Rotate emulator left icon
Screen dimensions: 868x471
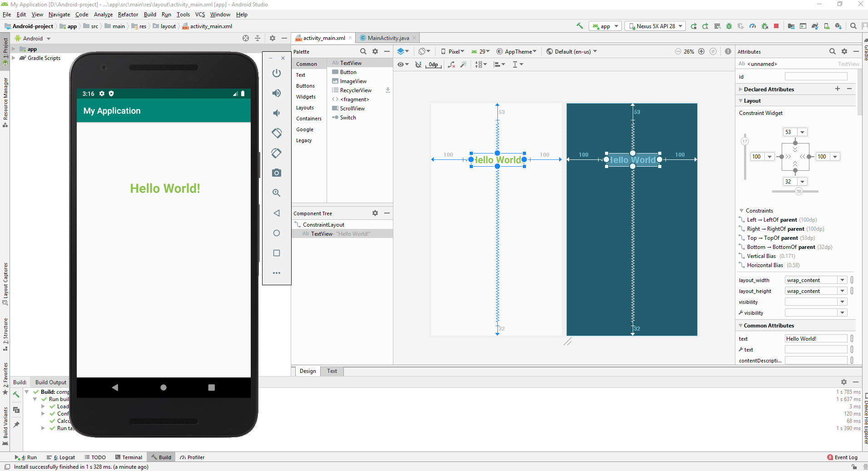point(276,133)
